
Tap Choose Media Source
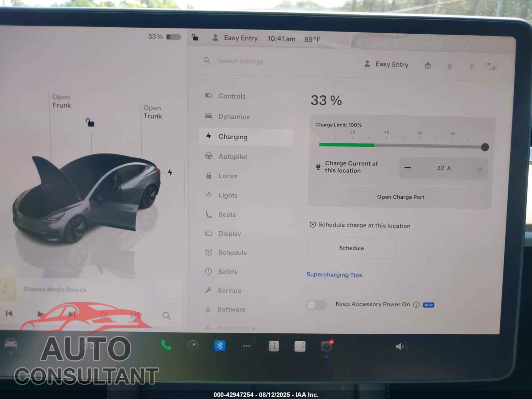coord(55,289)
